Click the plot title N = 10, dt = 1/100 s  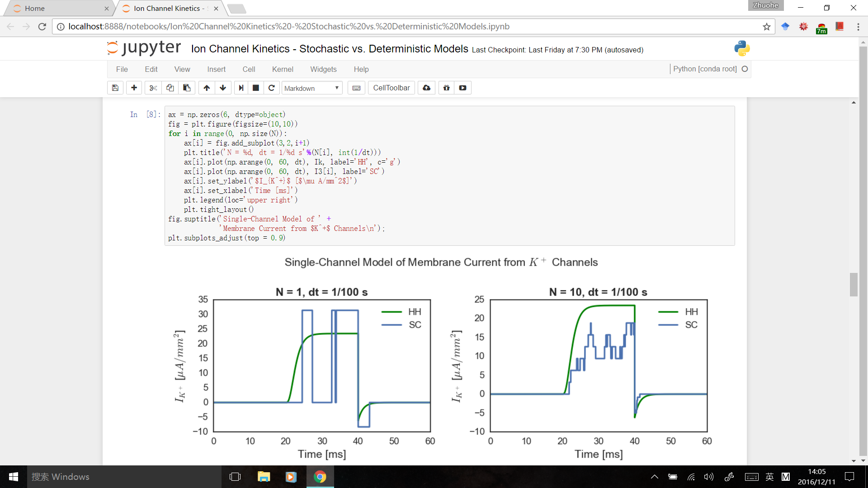[x=598, y=292]
